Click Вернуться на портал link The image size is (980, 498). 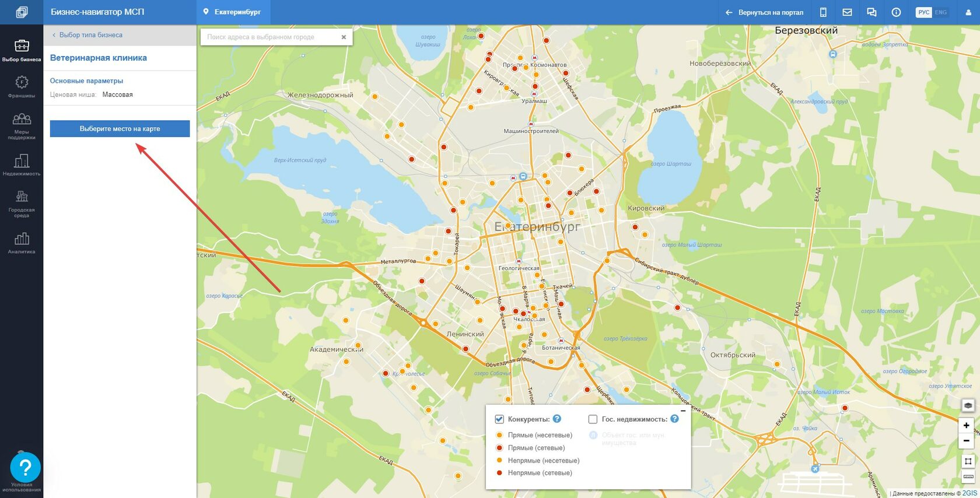[764, 12]
